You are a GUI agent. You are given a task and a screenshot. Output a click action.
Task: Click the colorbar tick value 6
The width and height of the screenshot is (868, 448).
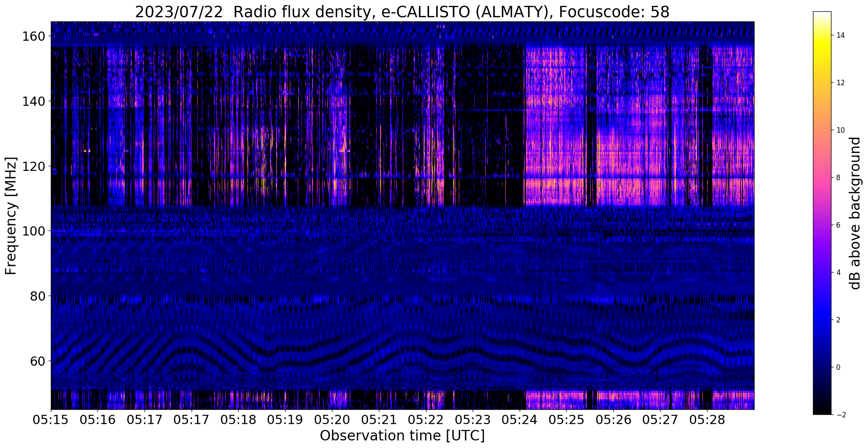pyautogui.click(x=838, y=225)
